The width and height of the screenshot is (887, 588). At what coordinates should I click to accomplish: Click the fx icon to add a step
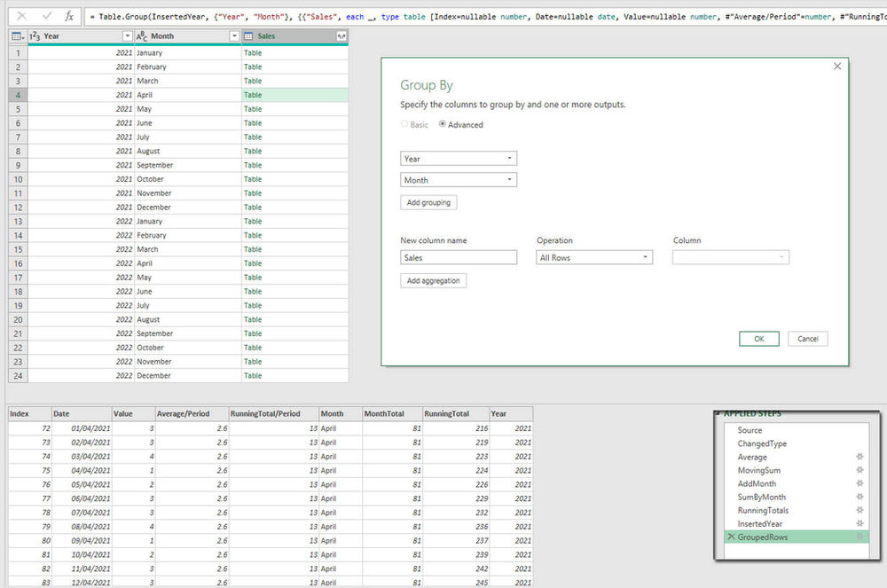(68, 16)
